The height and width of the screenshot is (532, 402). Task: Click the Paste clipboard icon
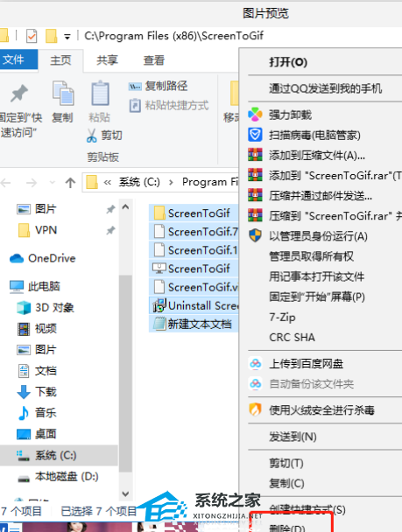pos(100,93)
